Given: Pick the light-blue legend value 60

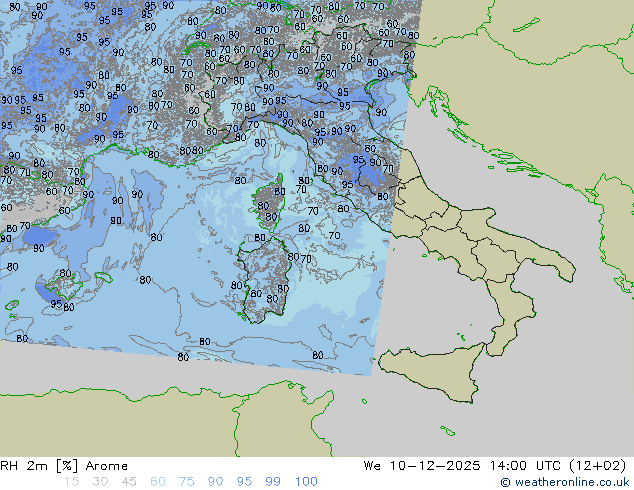Looking at the screenshot, I should coord(158,482).
